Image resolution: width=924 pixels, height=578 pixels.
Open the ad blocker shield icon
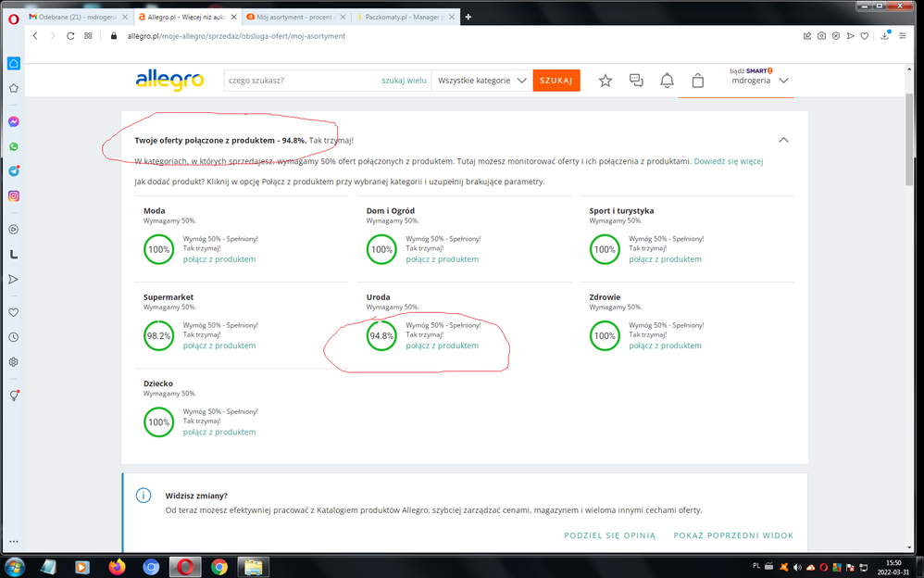836,36
